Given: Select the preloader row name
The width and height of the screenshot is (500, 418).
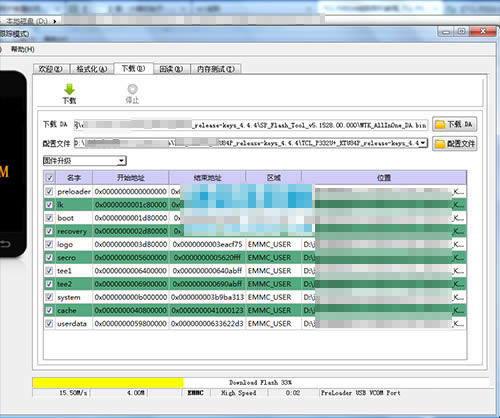Looking at the screenshot, I should point(74,192).
